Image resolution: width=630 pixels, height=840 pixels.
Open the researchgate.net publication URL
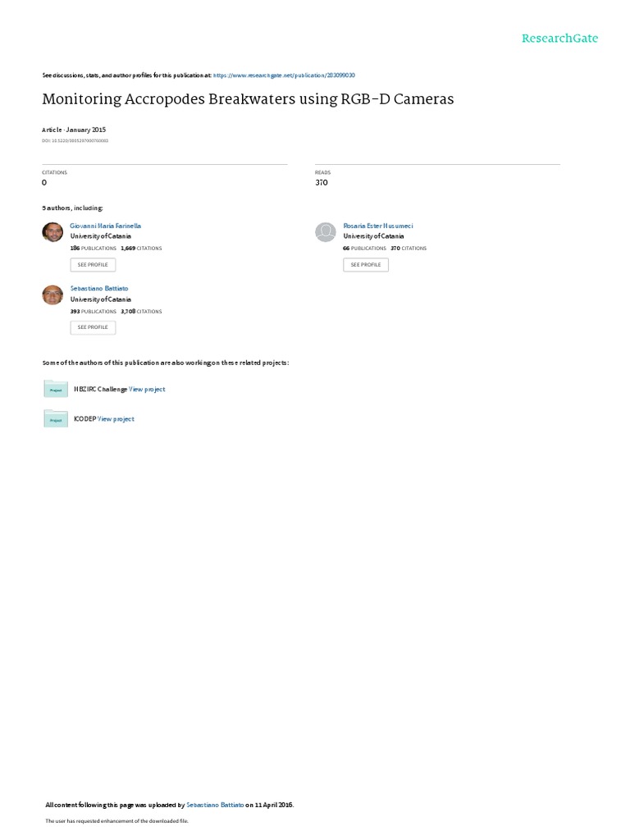[284, 75]
